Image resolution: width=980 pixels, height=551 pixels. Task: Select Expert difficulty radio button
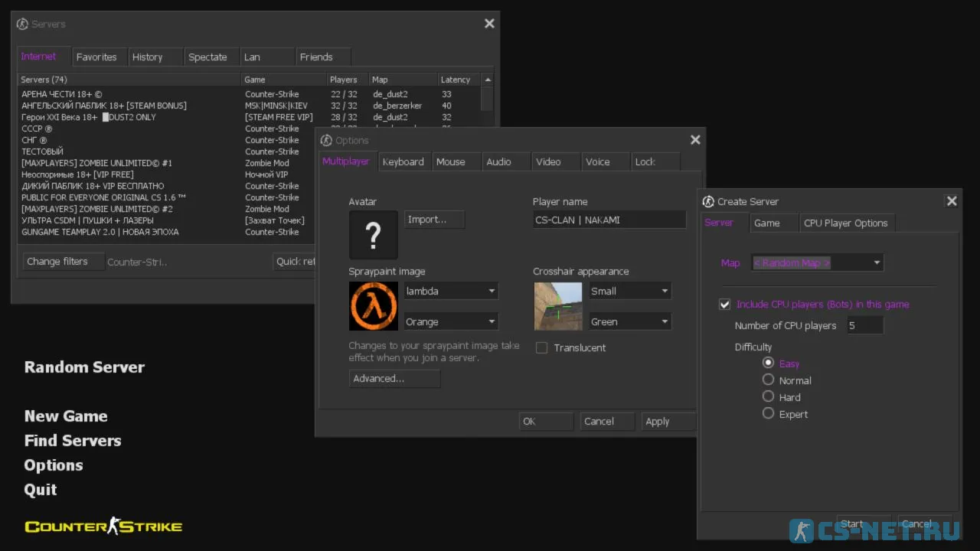[x=769, y=414]
